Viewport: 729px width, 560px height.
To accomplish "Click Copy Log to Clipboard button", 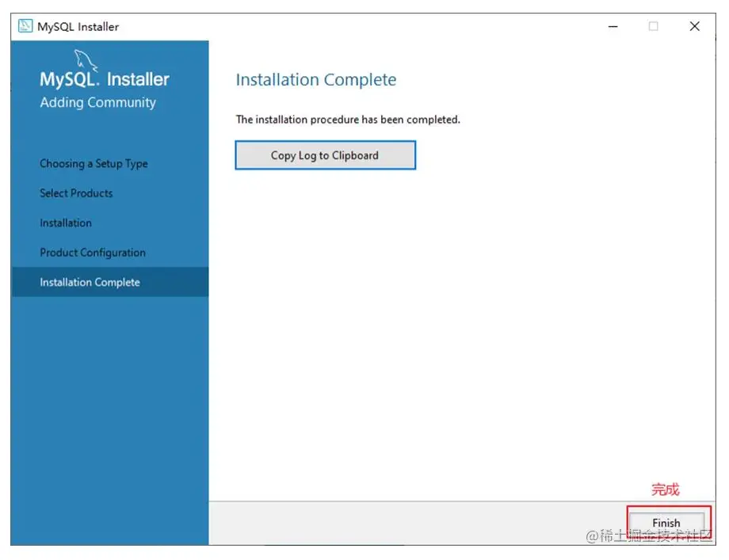I will pos(325,155).
